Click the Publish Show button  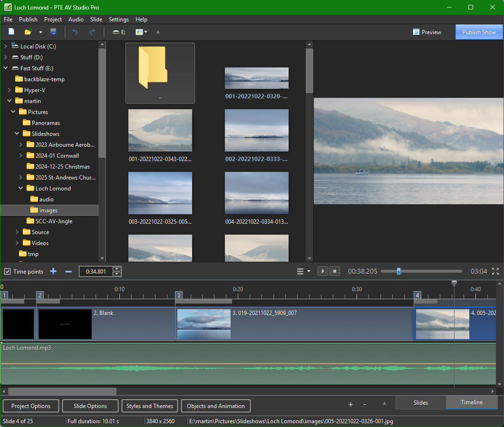[479, 32]
